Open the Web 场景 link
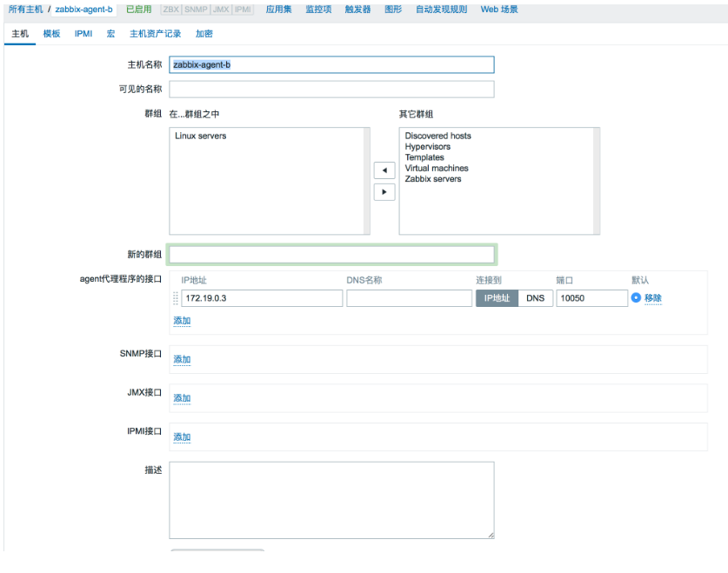 pos(499,10)
